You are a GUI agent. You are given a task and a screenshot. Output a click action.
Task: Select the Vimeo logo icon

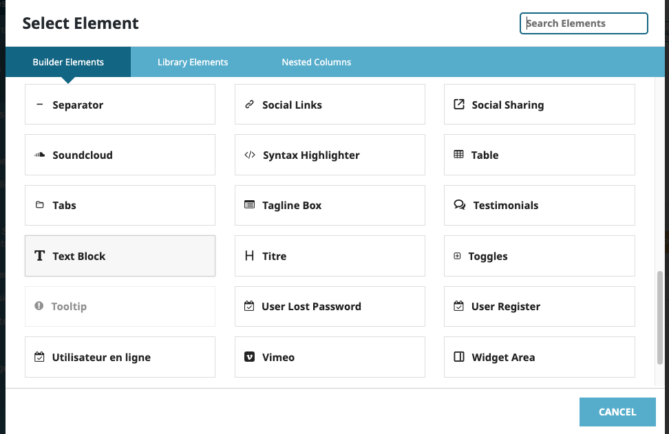[249, 357]
